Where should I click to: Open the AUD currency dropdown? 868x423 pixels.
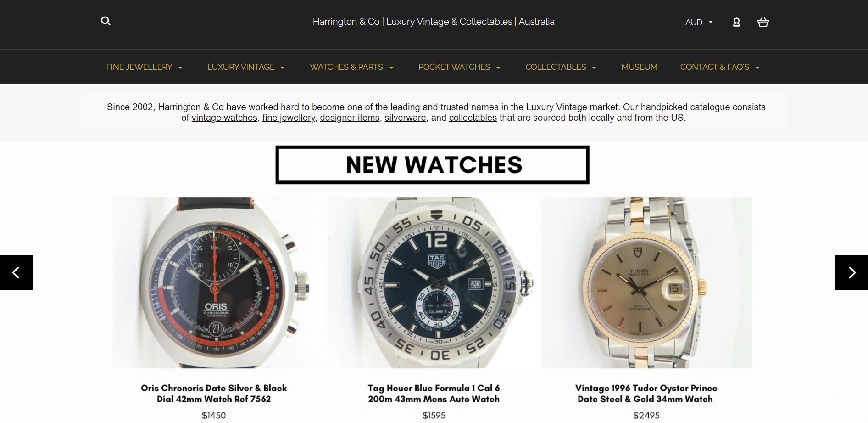[699, 22]
